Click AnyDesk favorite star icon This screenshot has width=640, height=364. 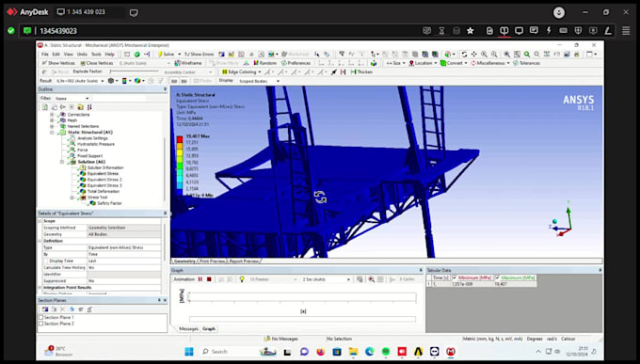[x=471, y=31]
